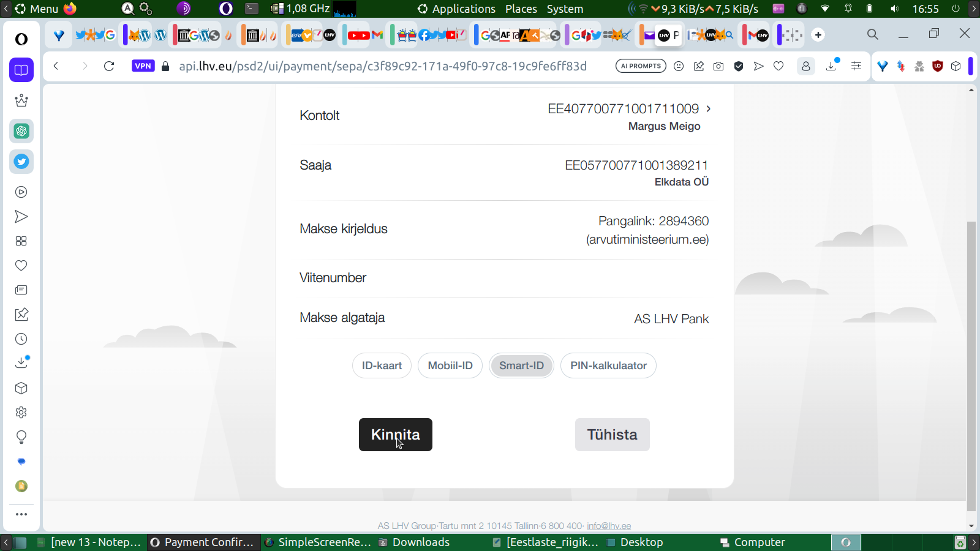
Task: Open Twitter in the Opera sidebar
Action: [x=21, y=162]
